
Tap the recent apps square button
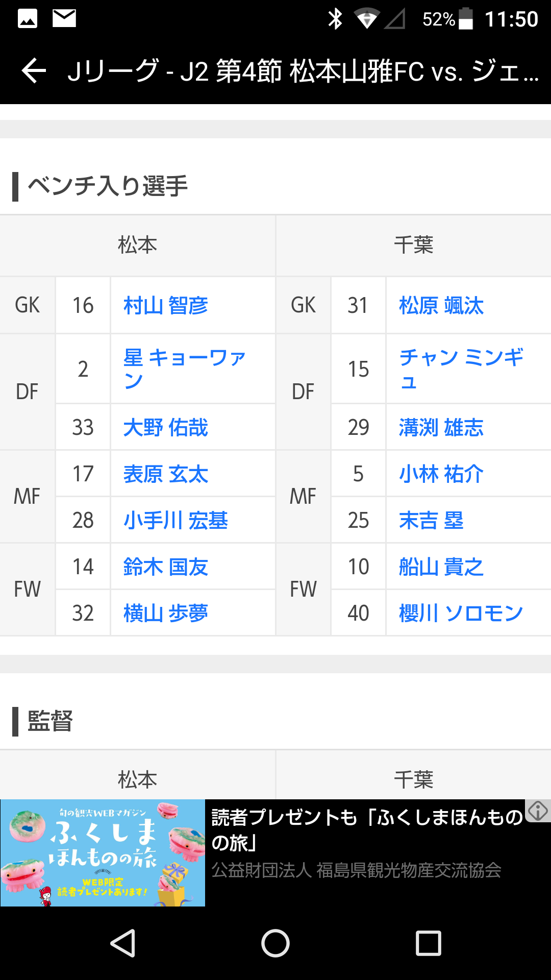[428, 943]
